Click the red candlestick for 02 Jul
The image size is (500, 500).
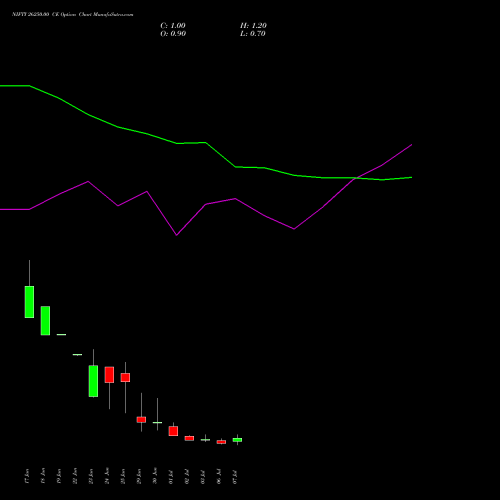(x=189, y=438)
